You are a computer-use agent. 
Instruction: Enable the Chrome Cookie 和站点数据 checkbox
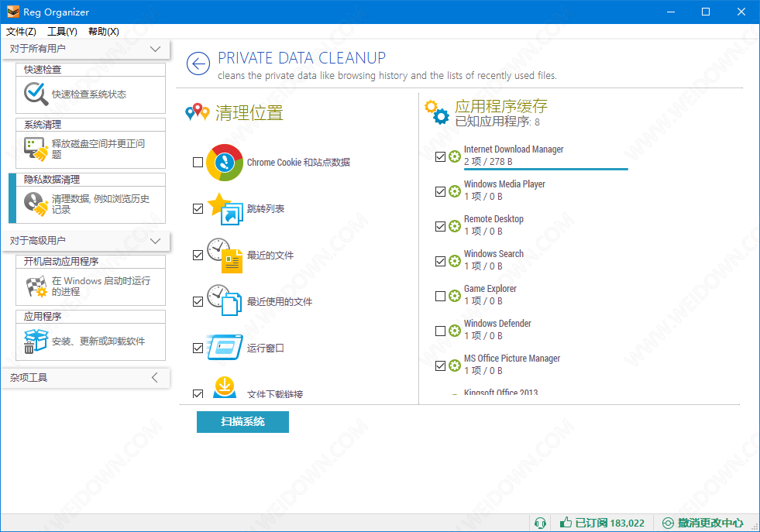[198, 163]
